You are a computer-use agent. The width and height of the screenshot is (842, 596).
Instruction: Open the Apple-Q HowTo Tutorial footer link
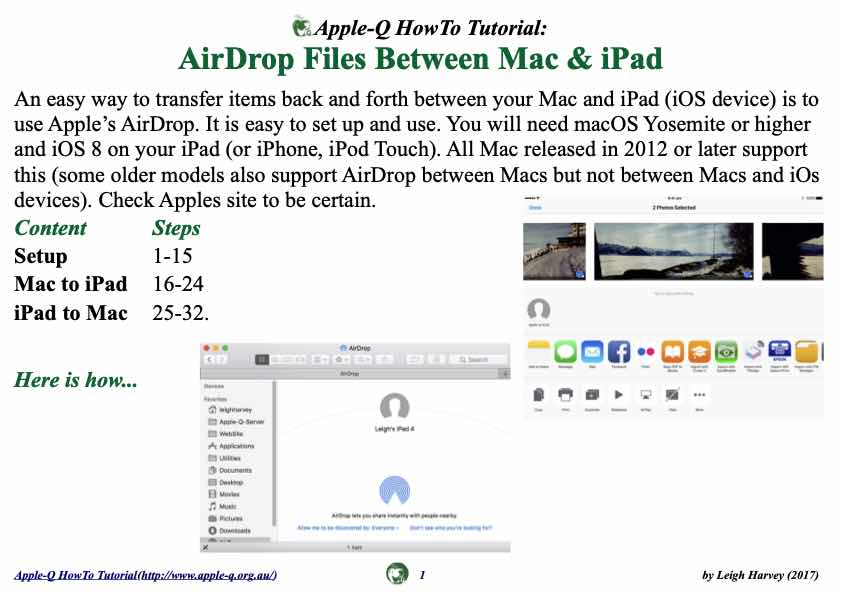pos(146,575)
